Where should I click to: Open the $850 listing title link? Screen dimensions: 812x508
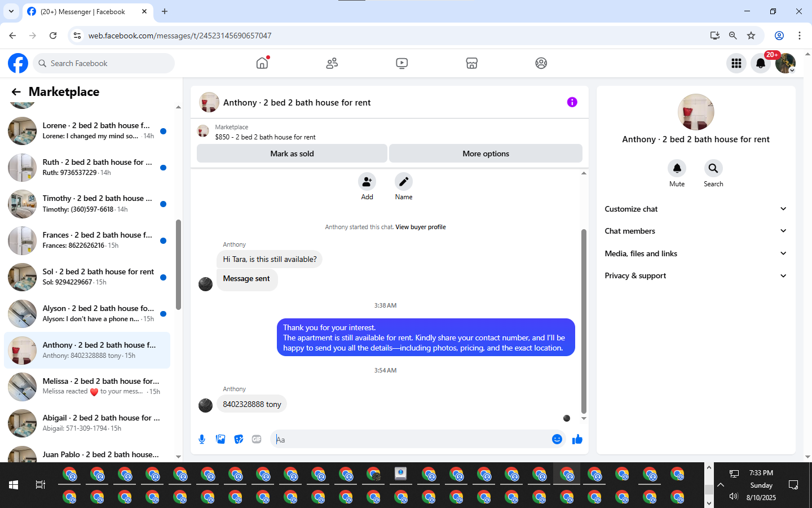[x=265, y=137]
